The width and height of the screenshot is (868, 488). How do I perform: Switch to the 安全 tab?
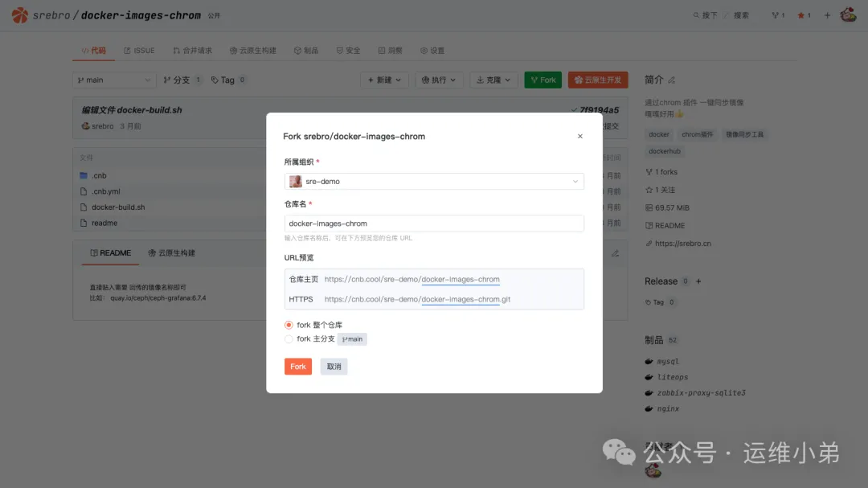(x=348, y=51)
